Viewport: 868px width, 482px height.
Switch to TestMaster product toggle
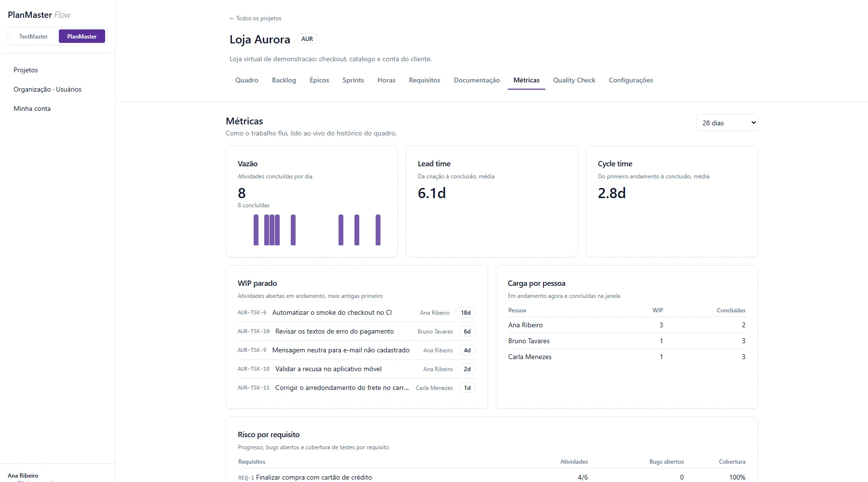33,36
